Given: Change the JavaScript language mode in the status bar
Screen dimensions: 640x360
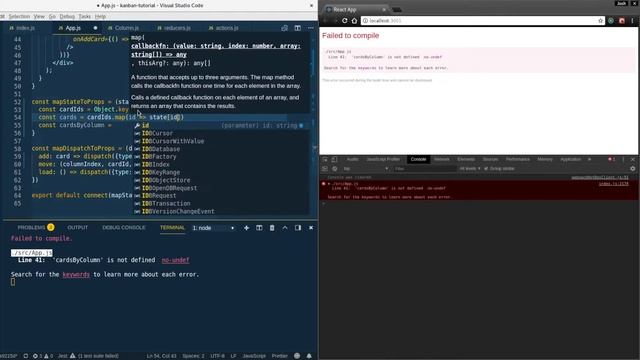Looking at the screenshot, I should pyautogui.click(x=254, y=356).
